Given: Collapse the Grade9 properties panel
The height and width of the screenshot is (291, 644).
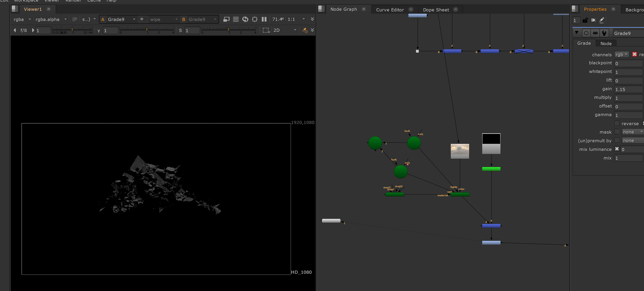Looking at the screenshot, I should pos(576,33).
